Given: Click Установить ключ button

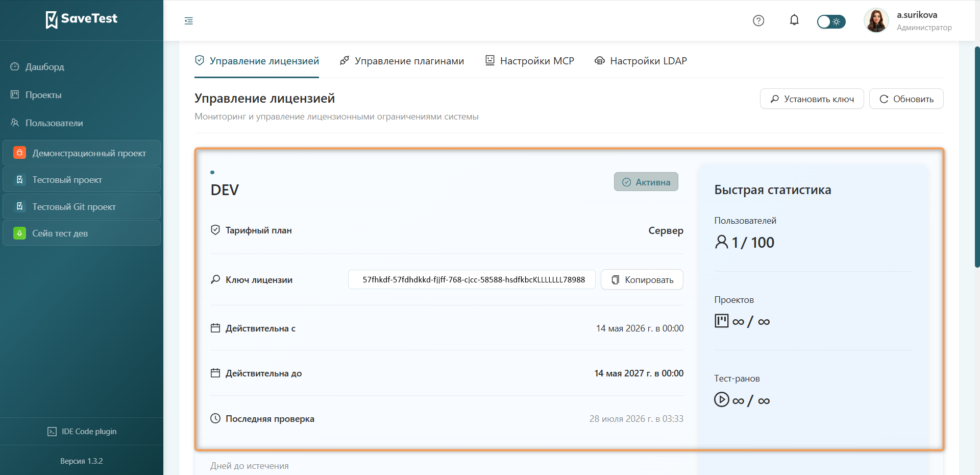Looking at the screenshot, I should pyautogui.click(x=812, y=99).
